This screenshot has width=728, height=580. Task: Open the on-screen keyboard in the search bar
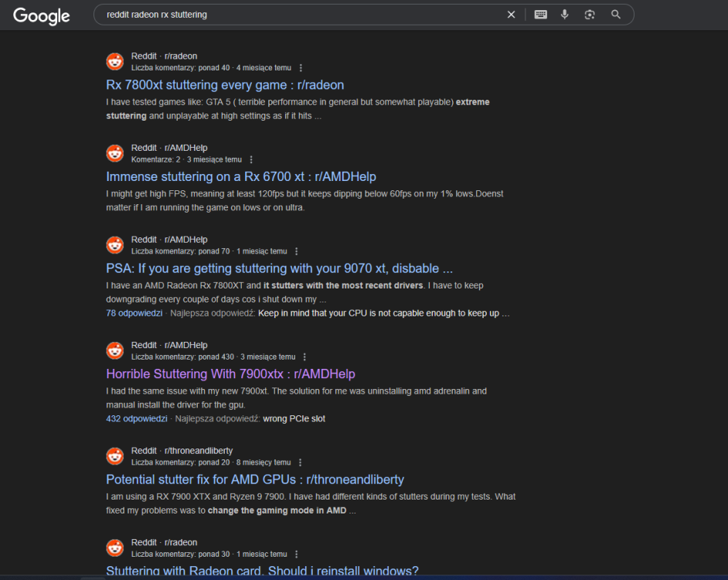point(540,14)
